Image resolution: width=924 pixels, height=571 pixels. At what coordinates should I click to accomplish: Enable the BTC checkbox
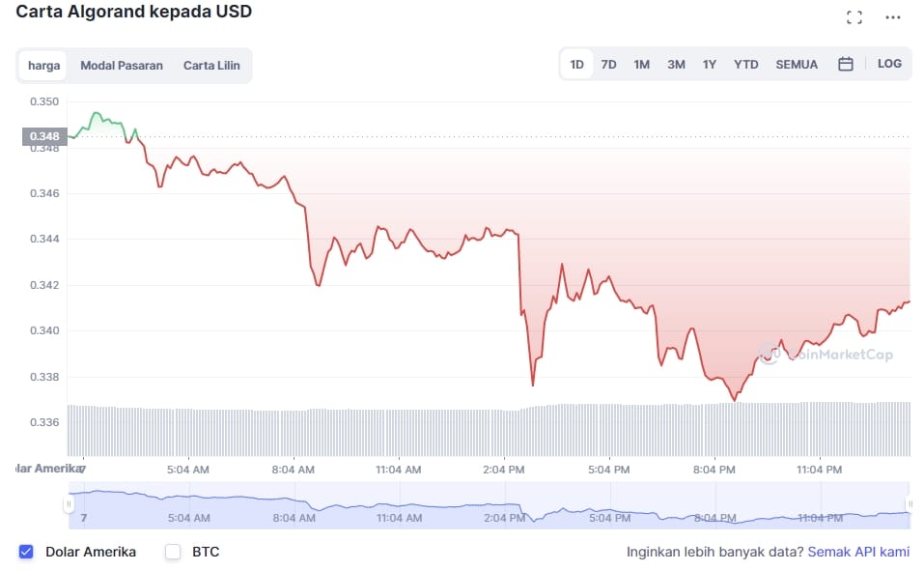click(x=173, y=552)
